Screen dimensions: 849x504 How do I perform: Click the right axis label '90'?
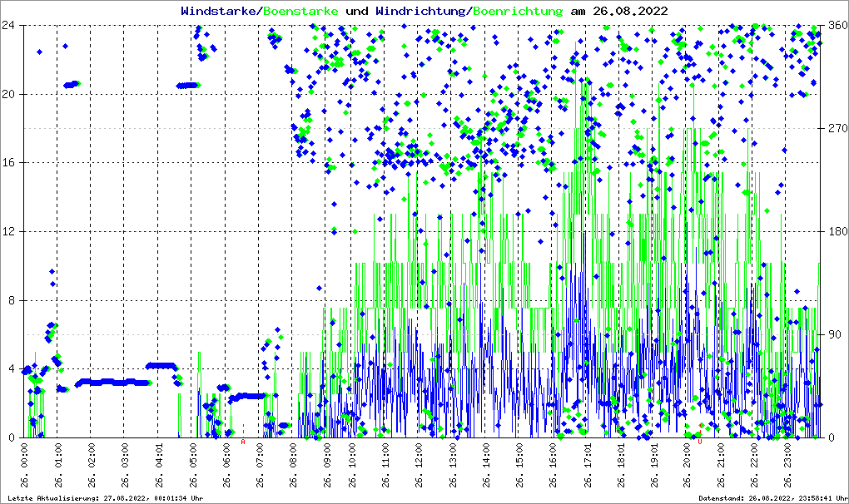pyautogui.click(x=832, y=334)
